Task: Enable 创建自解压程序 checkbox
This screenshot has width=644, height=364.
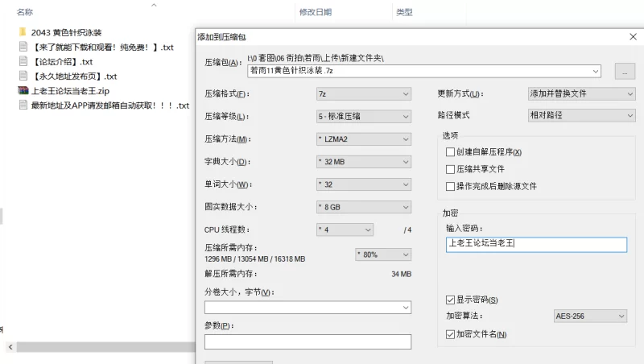Action: click(450, 152)
